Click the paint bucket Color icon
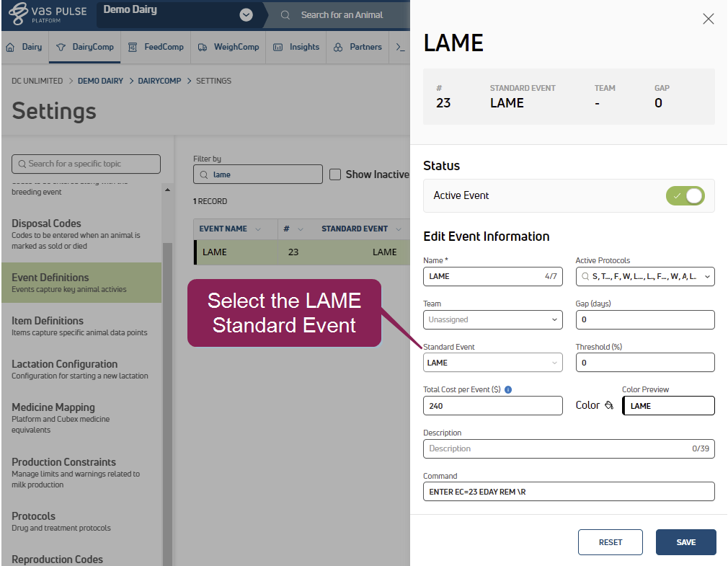The width and height of the screenshot is (728, 566). click(x=609, y=405)
